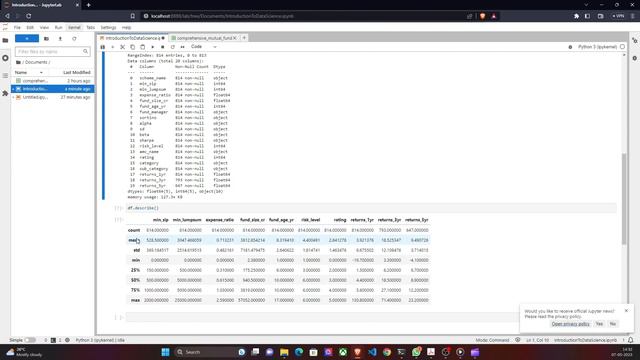Select the comprehen... file in file browser

pyautogui.click(x=53, y=81)
